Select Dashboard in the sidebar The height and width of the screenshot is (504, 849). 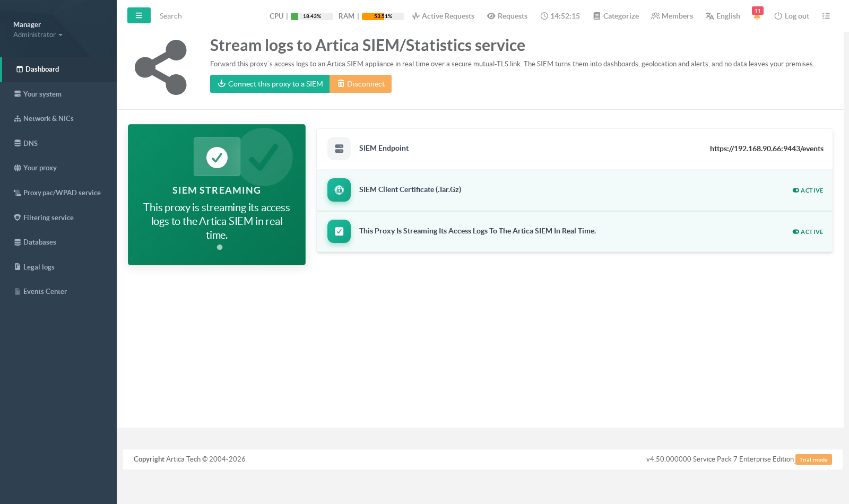(58, 69)
